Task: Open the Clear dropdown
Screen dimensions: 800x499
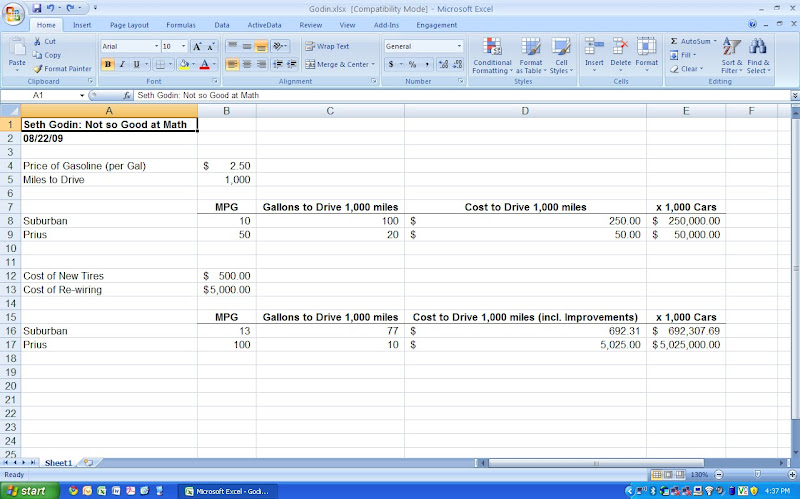Action: [x=687, y=69]
